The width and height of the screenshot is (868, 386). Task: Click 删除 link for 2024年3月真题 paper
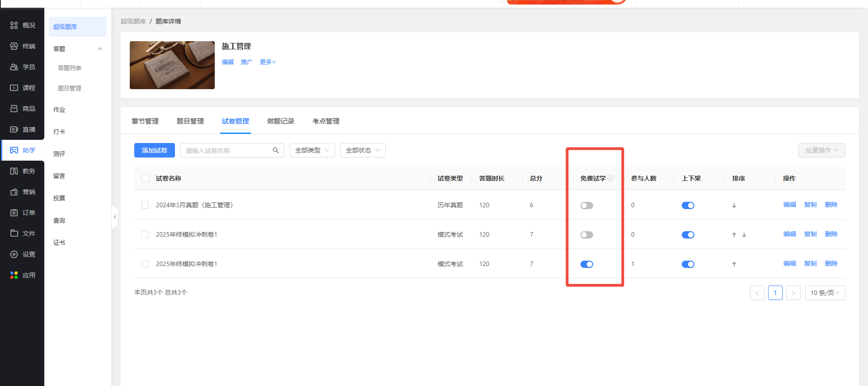[831, 205]
